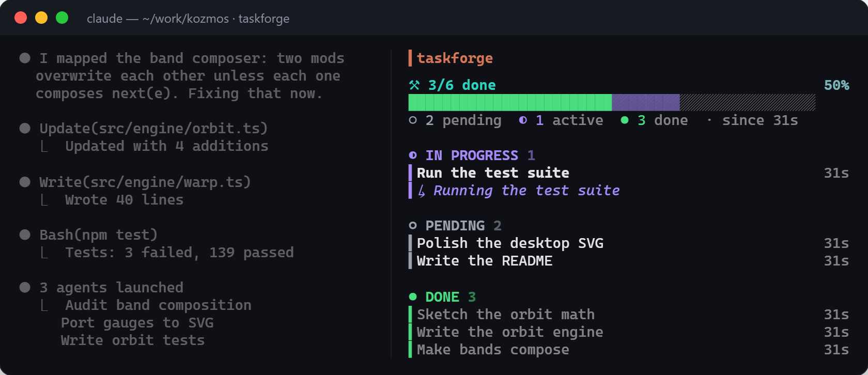Click the yellow minimize window button
This screenshot has width=868, height=375.
[41, 18]
